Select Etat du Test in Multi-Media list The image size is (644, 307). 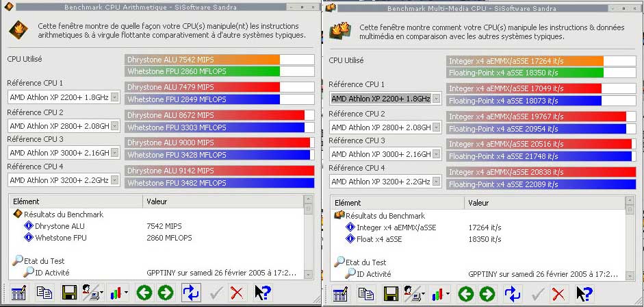tap(366, 262)
